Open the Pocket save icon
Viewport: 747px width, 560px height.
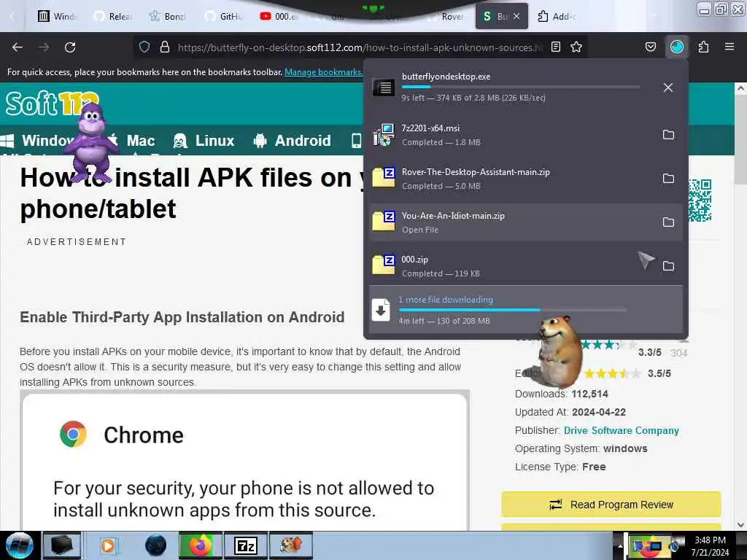pyautogui.click(x=650, y=47)
